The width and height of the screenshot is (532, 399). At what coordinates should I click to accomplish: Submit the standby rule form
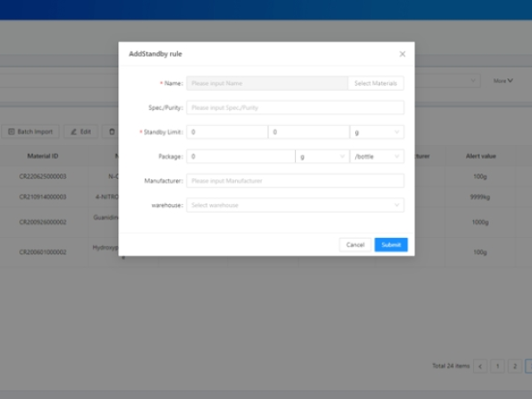click(390, 245)
